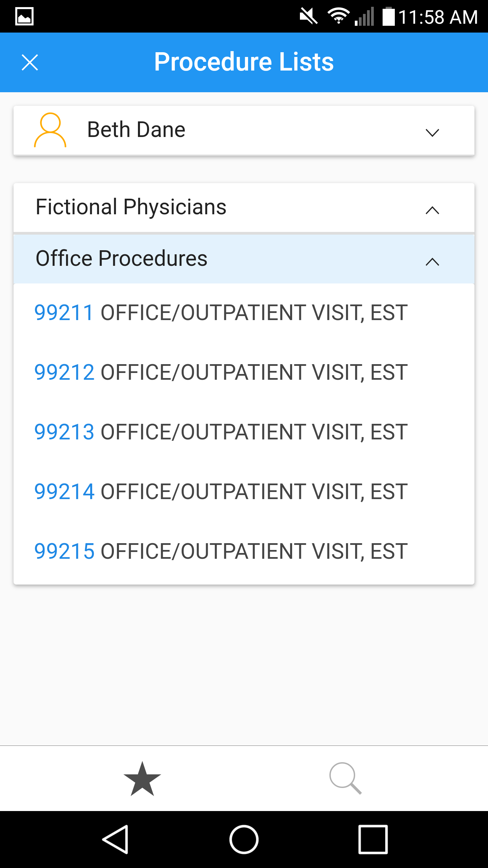488x868 pixels.
Task: Tap the muted sound status icon
Action: [308, 16]
